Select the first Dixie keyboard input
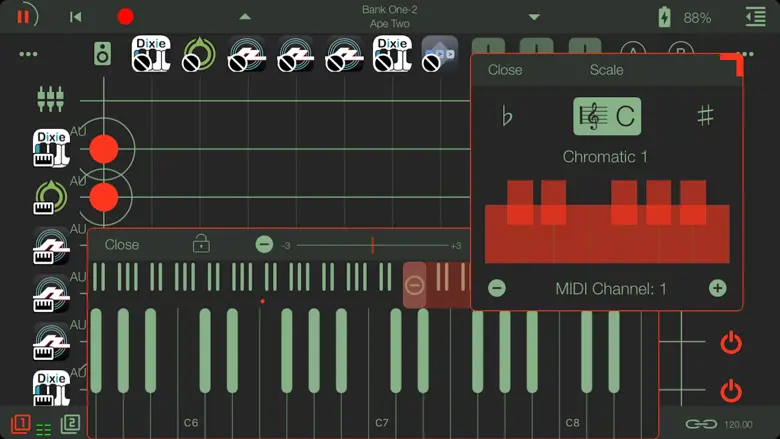 [x=51, y=148]
